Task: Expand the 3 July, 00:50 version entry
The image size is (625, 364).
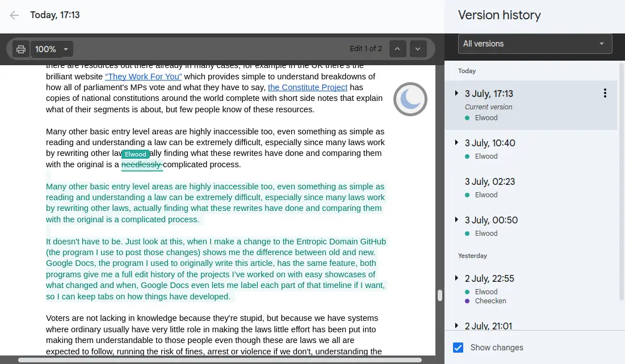Action: [x=456, y=220]
